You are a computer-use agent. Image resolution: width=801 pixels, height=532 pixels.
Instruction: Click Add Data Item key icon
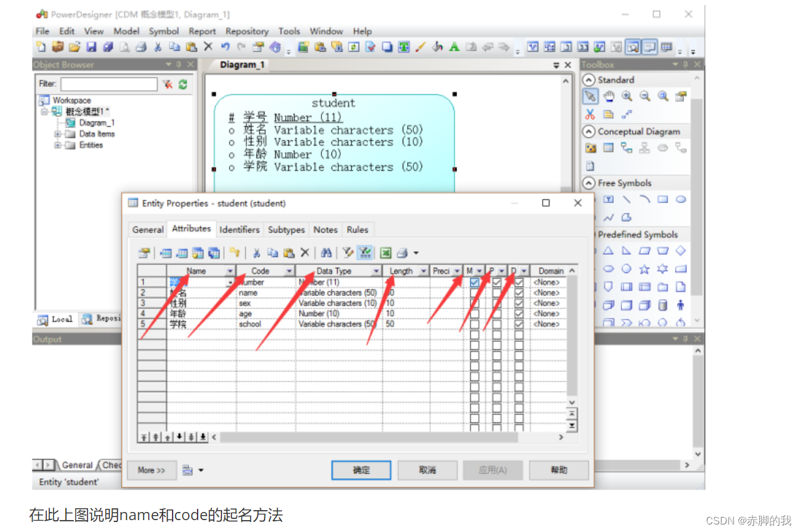(234, 253)
